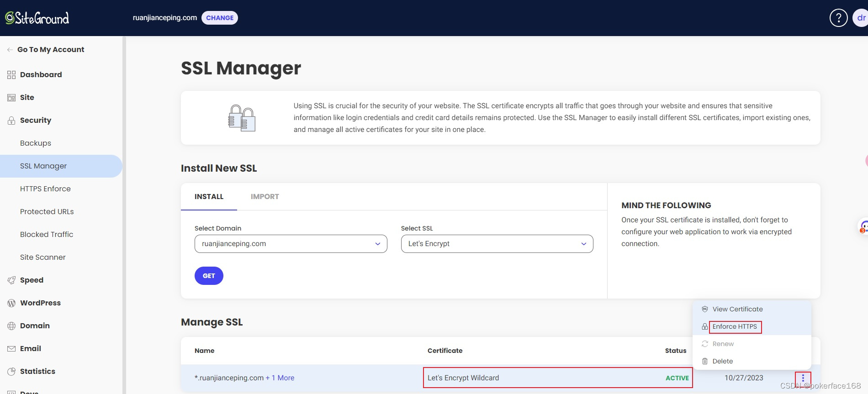Click the GET button

pyautogui.click(x=209, y=276)
